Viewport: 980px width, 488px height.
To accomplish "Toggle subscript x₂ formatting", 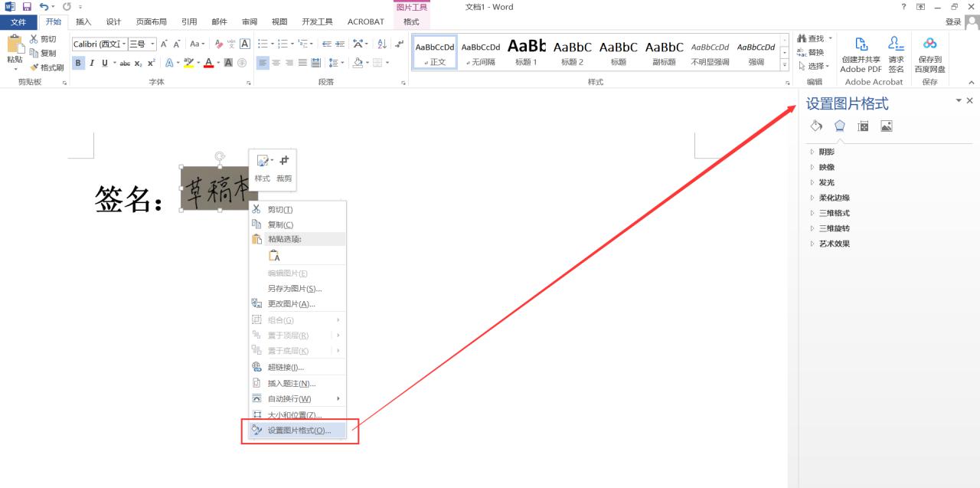I will [x=139, y=63].
